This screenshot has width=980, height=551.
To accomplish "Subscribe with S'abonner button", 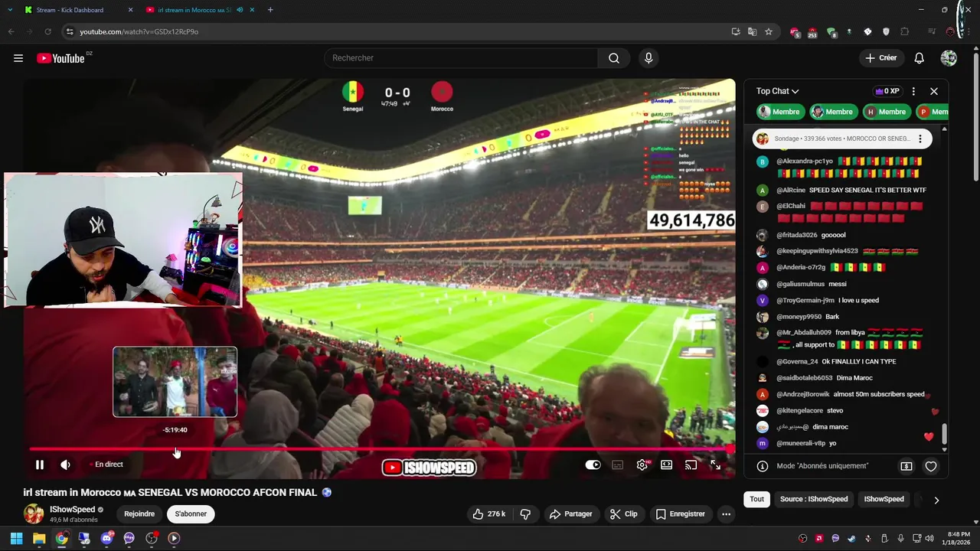I will [x=191, y=514].
